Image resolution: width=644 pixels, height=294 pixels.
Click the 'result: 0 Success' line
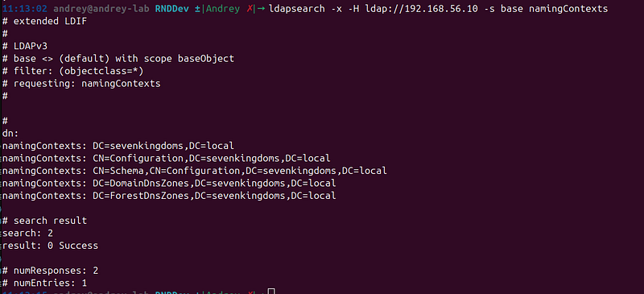(x=50, y=246)
